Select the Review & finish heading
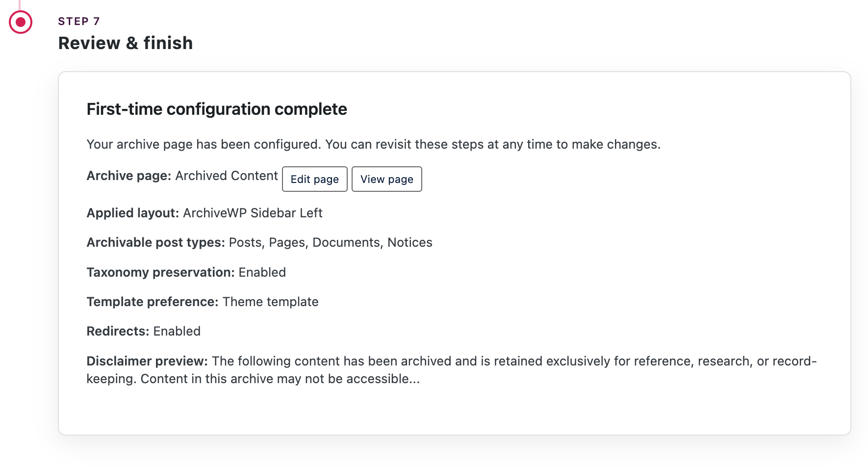The width and height of the screenshot is (868, 468). 125,43
